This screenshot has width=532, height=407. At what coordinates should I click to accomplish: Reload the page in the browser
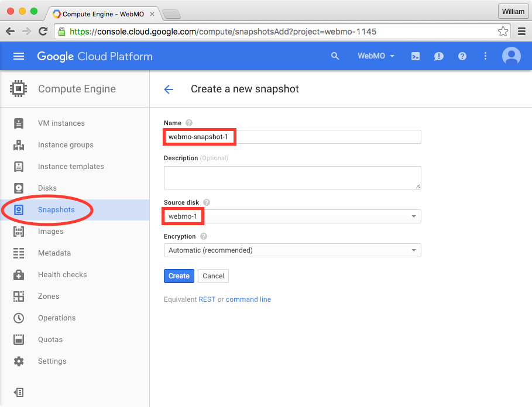[x=43, y=32]
